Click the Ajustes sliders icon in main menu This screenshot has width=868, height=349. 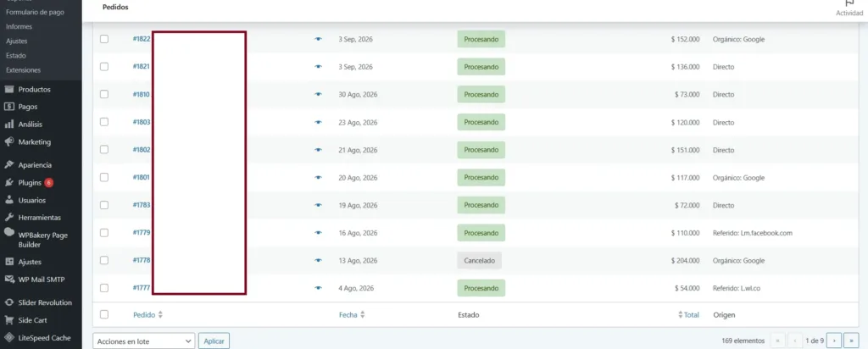[x=8, y=262]
